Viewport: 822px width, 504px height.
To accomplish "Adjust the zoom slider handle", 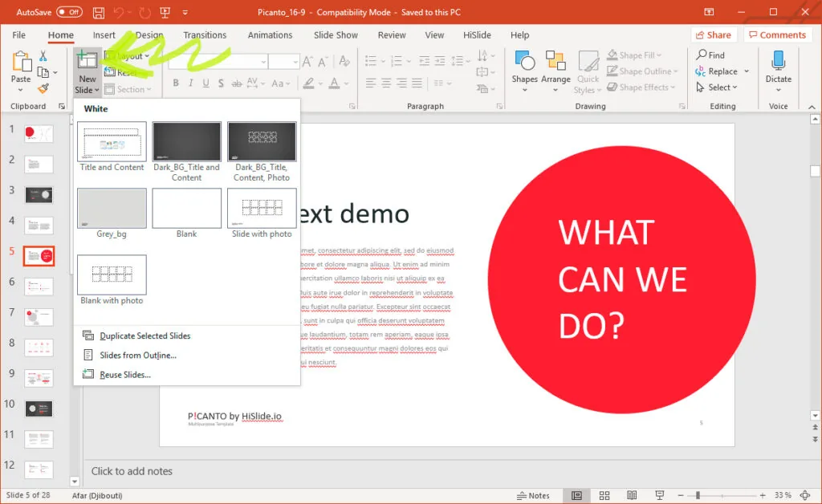I will click(698, 495).
